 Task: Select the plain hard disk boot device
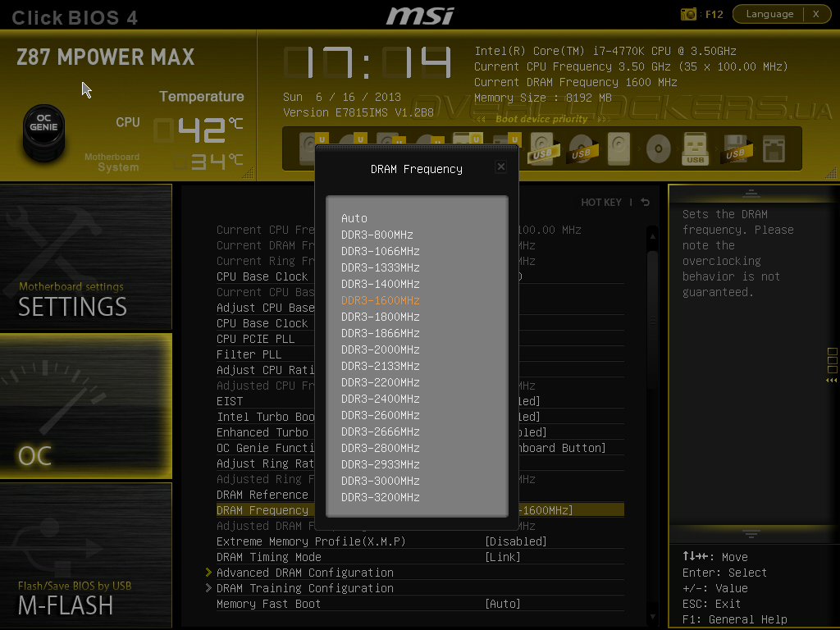coord(619,149)
